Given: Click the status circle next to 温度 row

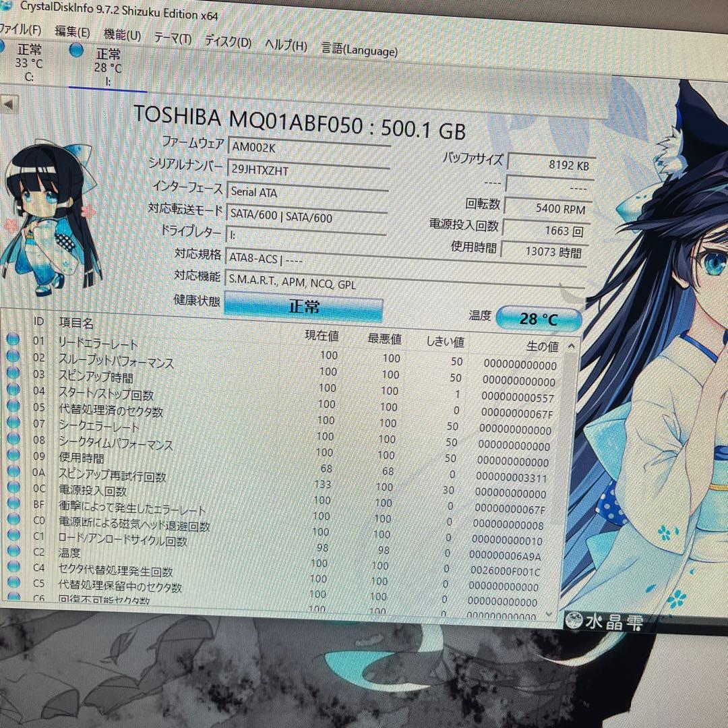Looking at the screenshot, I should coord(14,553).
